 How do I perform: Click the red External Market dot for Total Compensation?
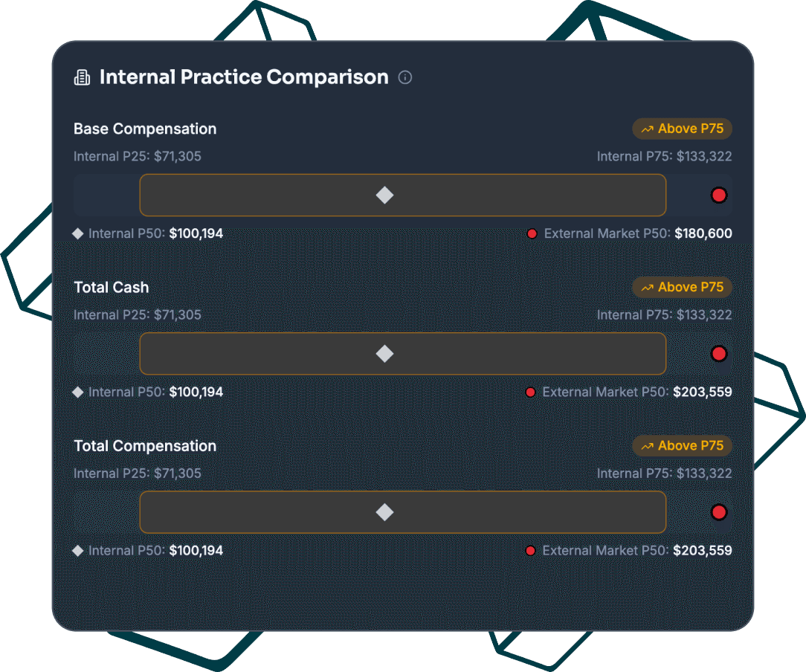pos(718,511)
